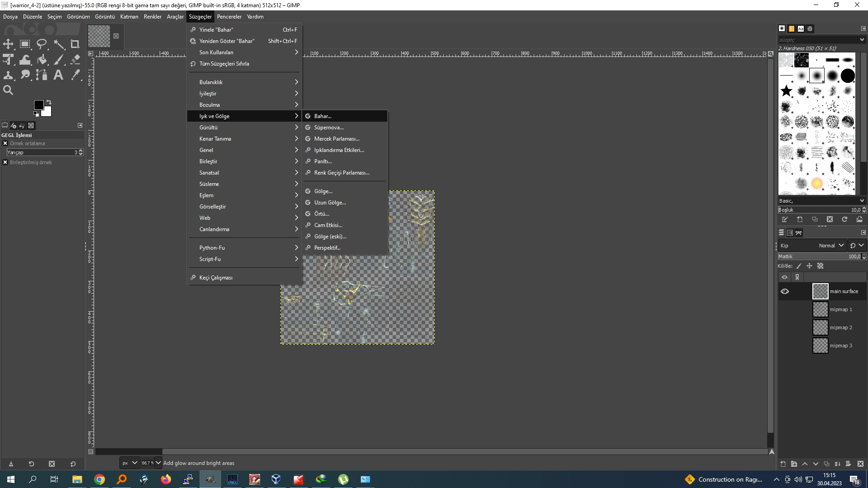
Task: Uncheck the Birleştirilmiş örnek checkbox
Action: 5,162
